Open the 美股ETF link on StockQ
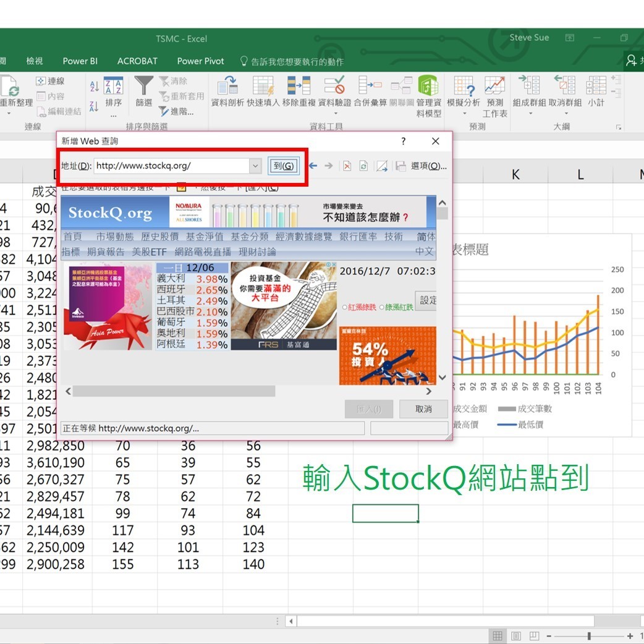This screenshot has width=644, height=644. (x=149, y=252)
